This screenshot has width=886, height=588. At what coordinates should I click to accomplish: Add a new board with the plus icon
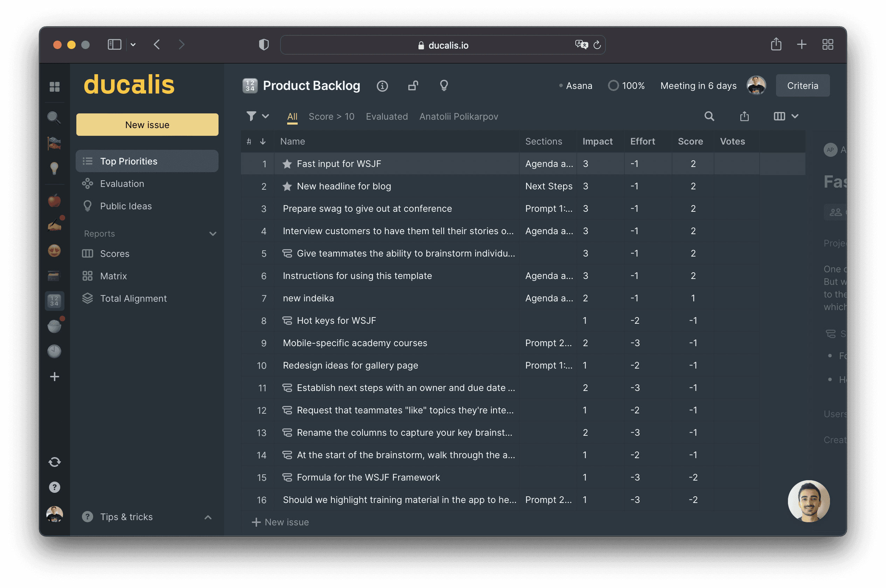coord(54,377)
